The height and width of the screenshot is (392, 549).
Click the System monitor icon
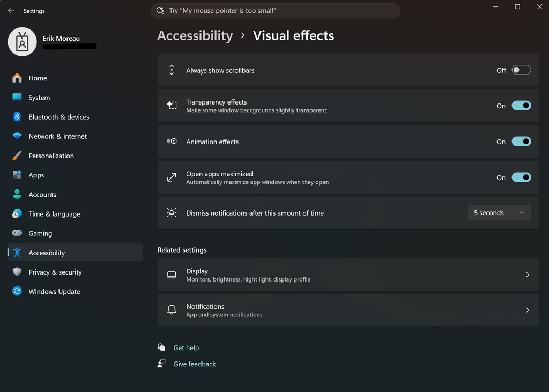click(x=17, y=98)
